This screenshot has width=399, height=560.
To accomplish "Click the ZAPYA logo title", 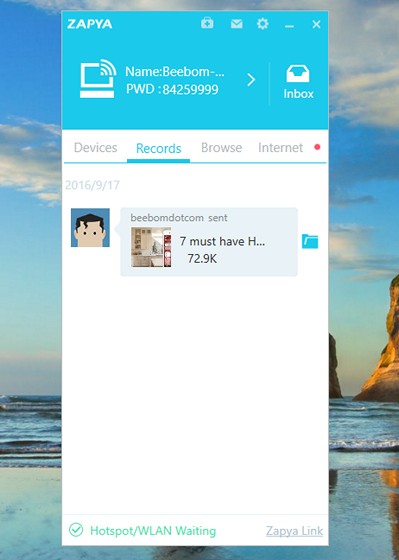I will coord(90,24).
